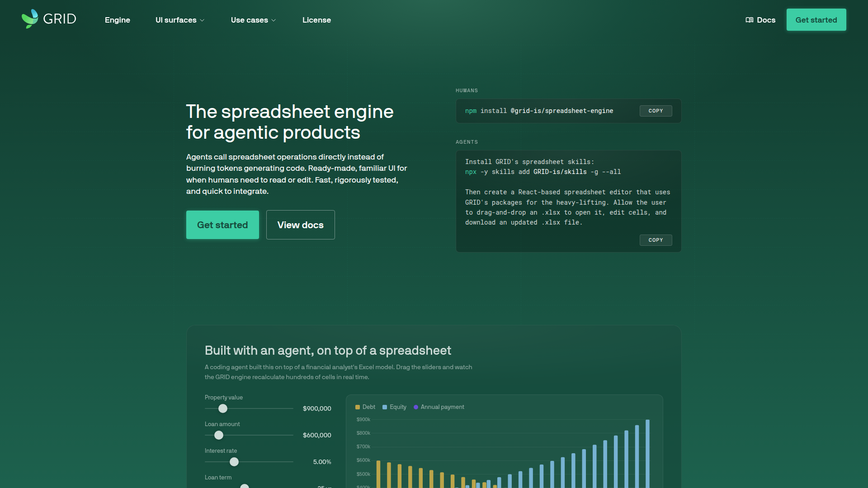Screen dimensions: 868x488
Task: Click the 5.00% interest rate value
Action: point(322,462)
